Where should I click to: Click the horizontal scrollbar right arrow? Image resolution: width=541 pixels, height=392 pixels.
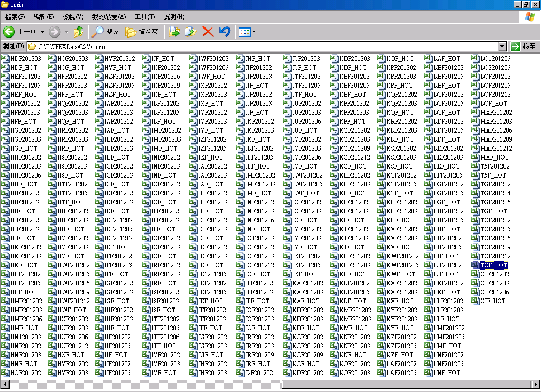coord(535,384)
